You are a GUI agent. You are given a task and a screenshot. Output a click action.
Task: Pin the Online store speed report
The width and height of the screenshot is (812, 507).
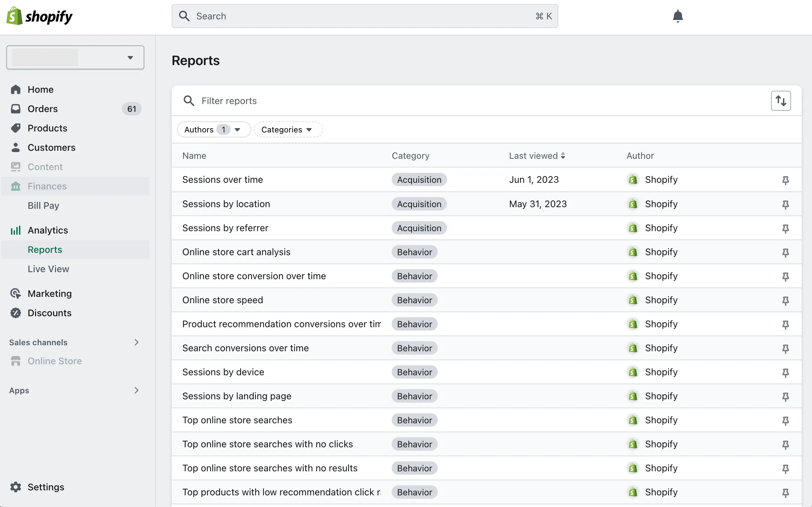point(786,301)
